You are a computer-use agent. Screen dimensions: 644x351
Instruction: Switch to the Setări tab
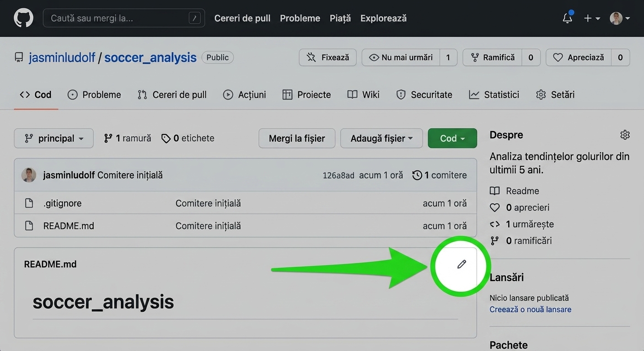(x=555, y=95)
